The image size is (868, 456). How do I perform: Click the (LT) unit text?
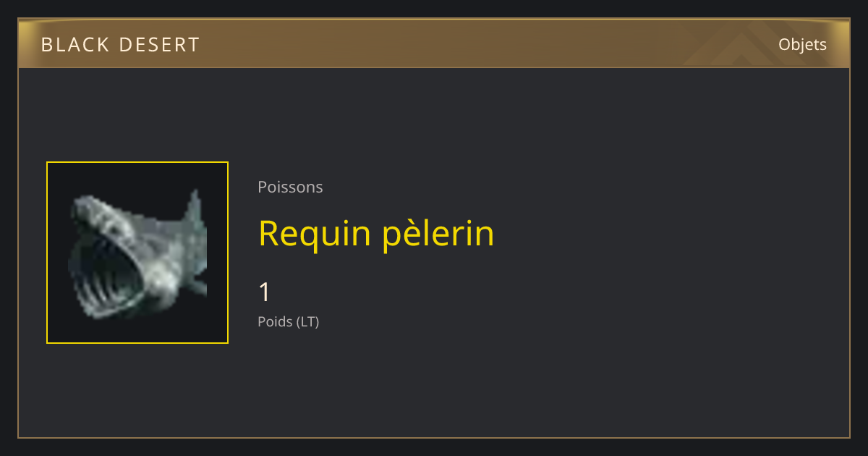307,321
